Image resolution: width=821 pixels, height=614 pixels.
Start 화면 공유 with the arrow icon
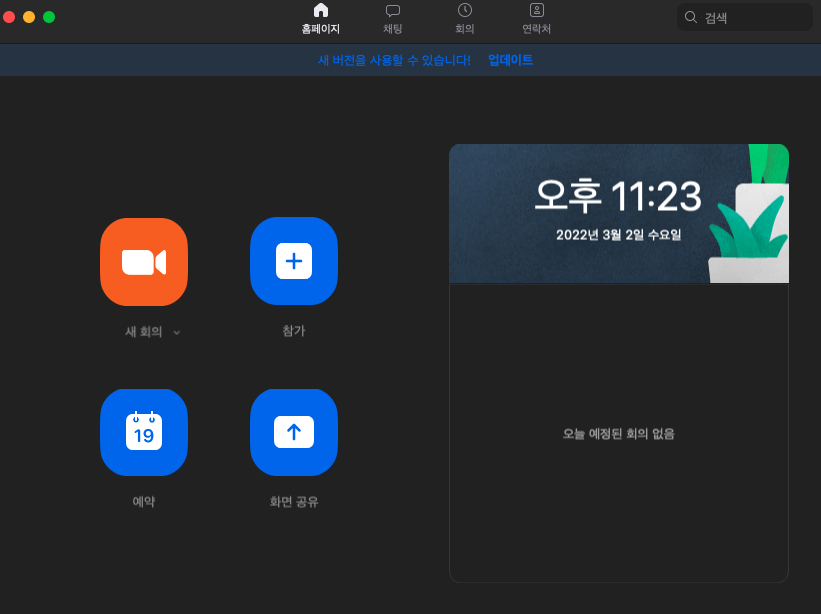294,432
